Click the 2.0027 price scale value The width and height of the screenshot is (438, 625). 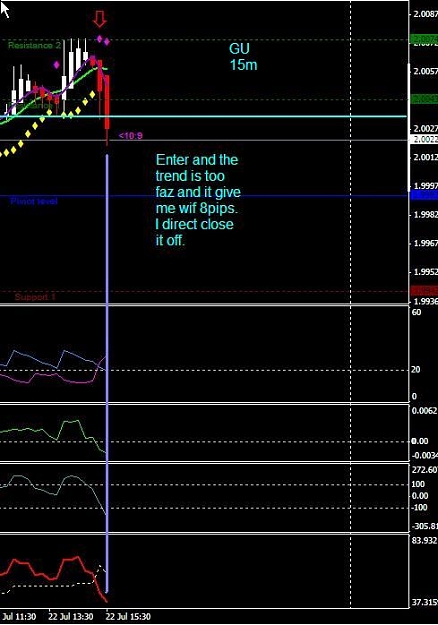(x=426, y=129)
